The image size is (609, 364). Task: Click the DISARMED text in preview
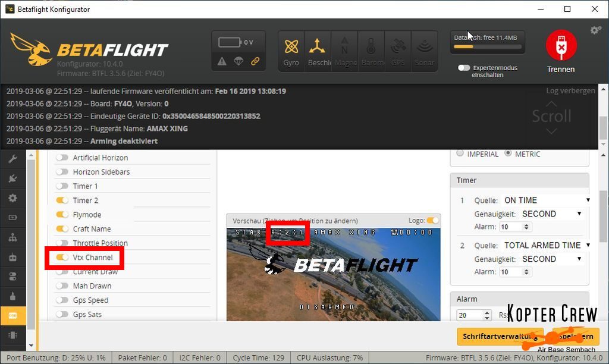pyautogui.click(x=327, y=307)
